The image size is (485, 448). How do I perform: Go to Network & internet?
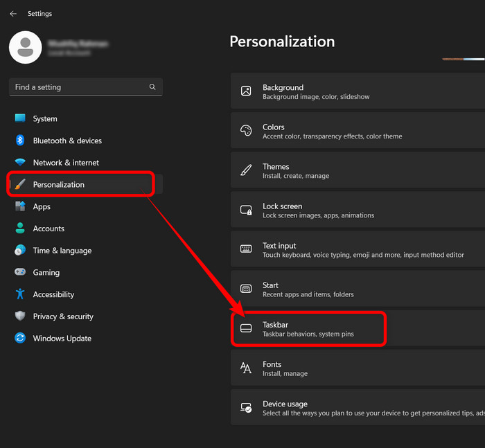coord(86,163)
